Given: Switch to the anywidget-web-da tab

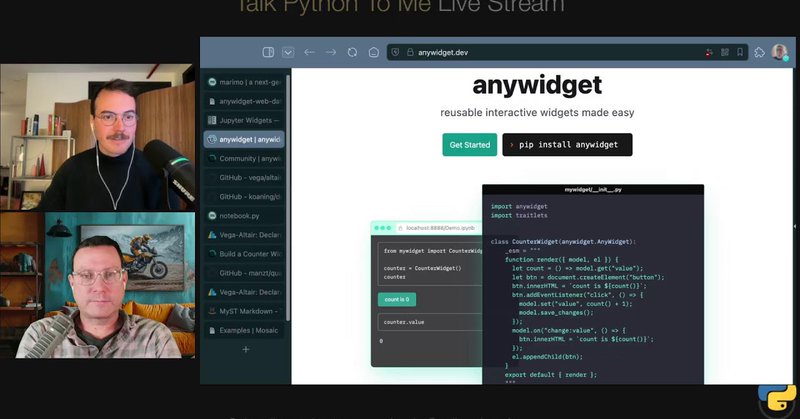Looking at the screenshot, I should 244,101.
